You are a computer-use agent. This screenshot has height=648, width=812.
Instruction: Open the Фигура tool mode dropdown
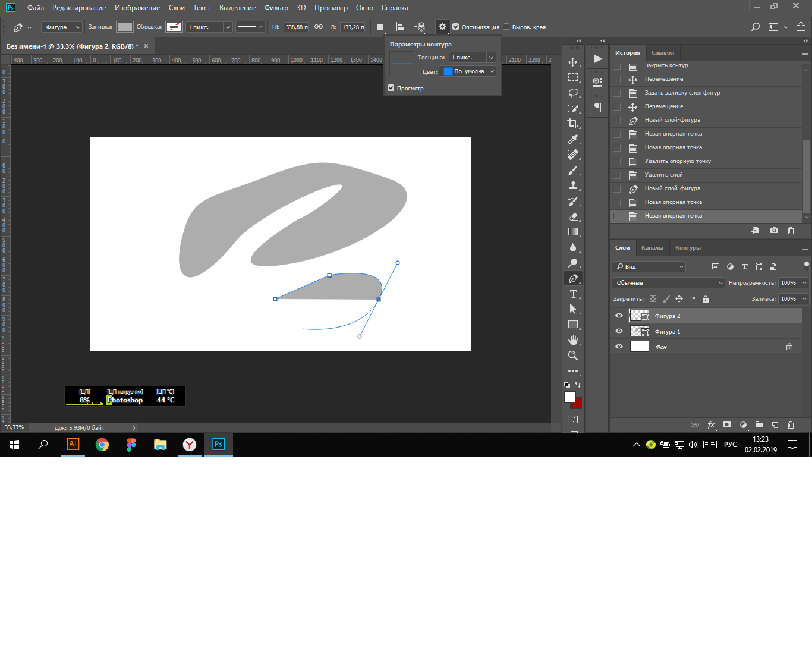tap(62, 27)
